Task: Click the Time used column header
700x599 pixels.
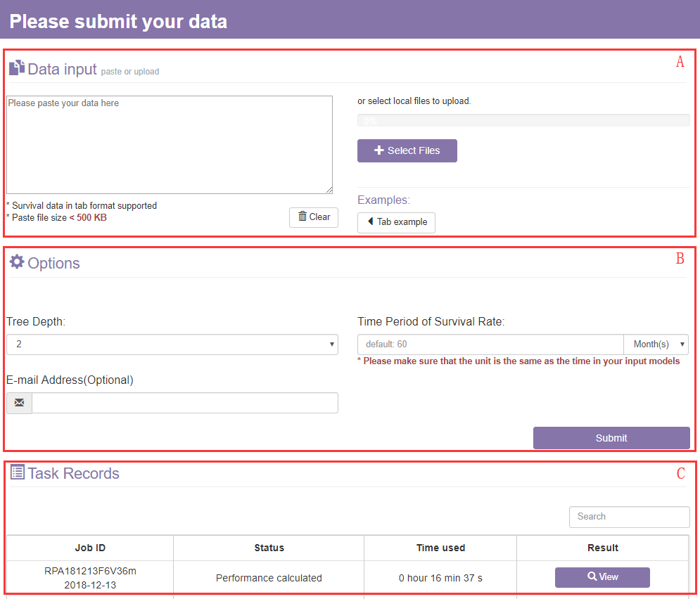Action: [x=440, y=548]
